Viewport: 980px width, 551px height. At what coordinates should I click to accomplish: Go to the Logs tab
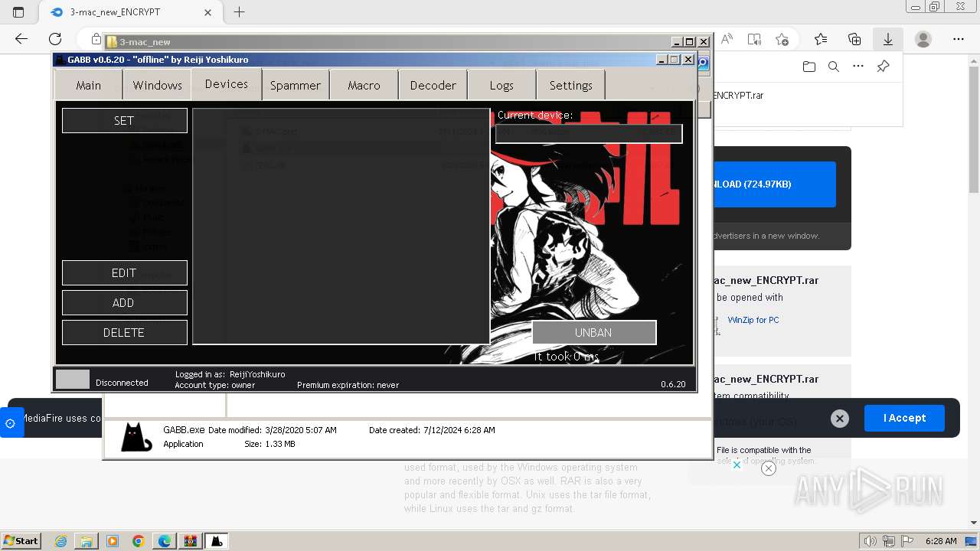[501, 85]
